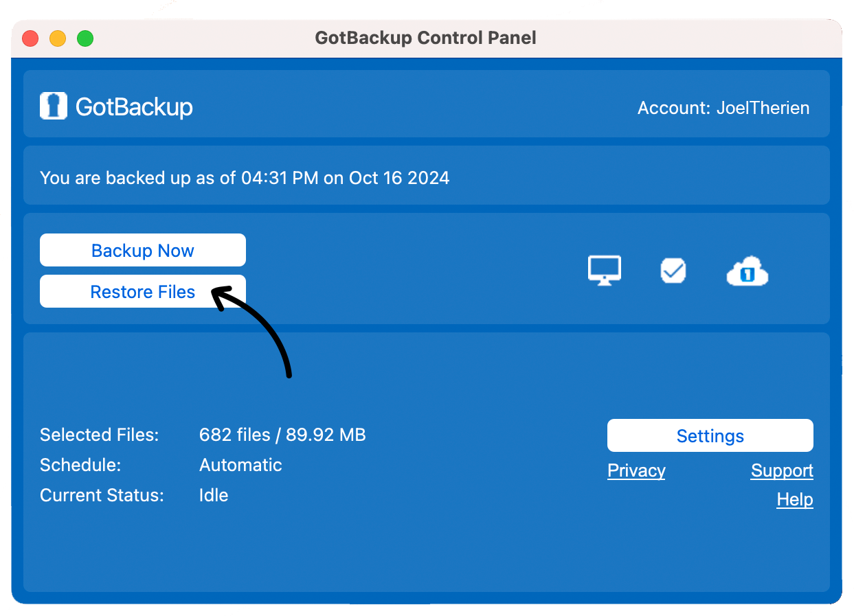Open Restore Files
The width and height of the screenshot is (854, 616).
[143, 291]
